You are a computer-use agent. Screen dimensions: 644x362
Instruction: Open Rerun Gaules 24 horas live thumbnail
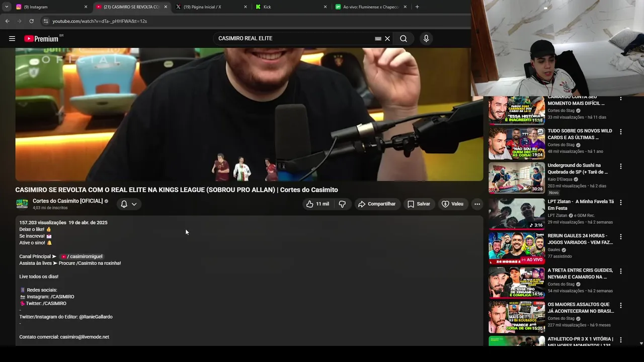tap(517, 248)
